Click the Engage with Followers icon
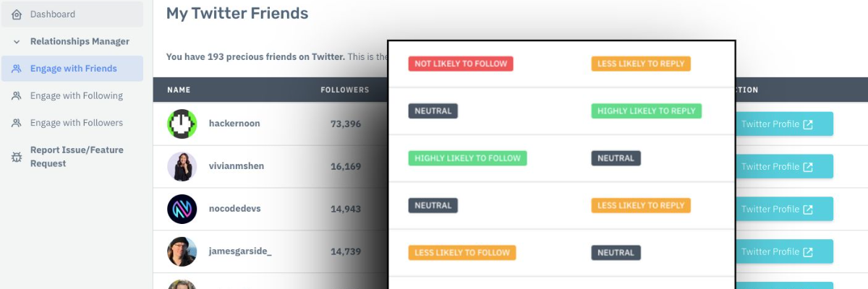868x289 pixels. 17,123
